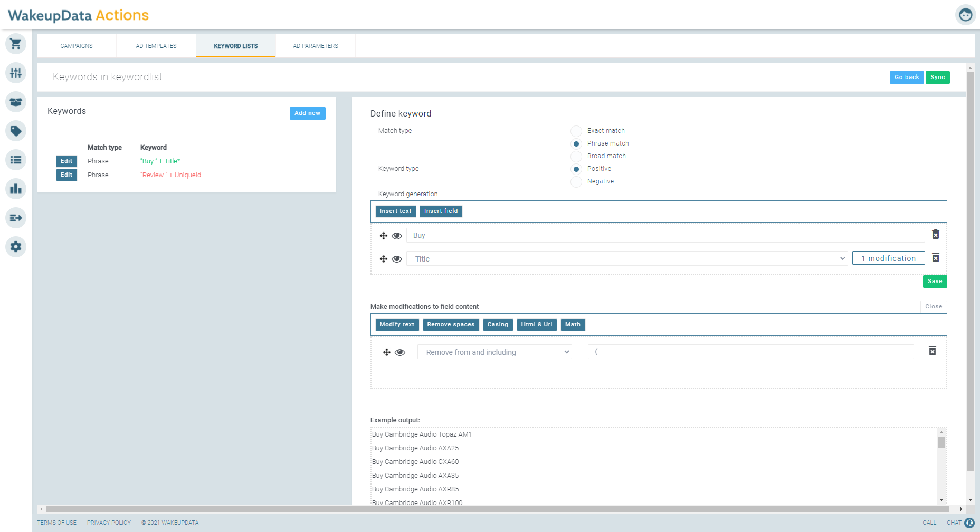
Task: Switch to Keyword Lists tab
Action: tap(236, 46)
